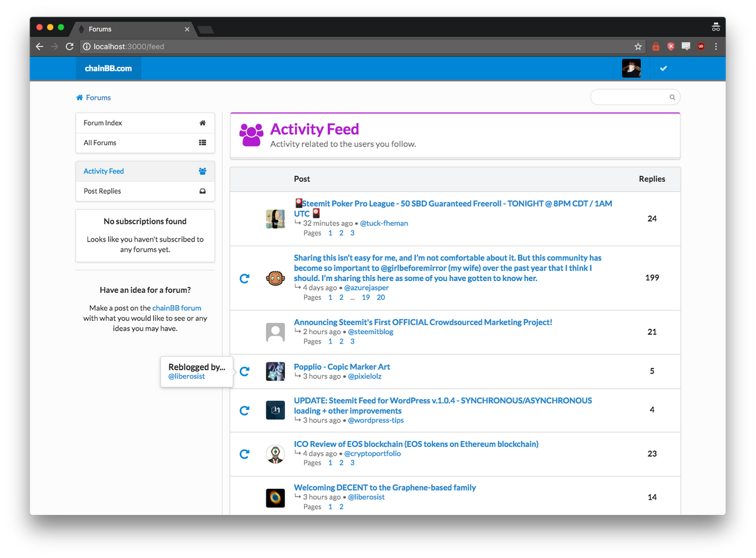756x558 pixels.
Task: Click steemitblog's grey placeholder avatar
Action: (x=275, y=332)
